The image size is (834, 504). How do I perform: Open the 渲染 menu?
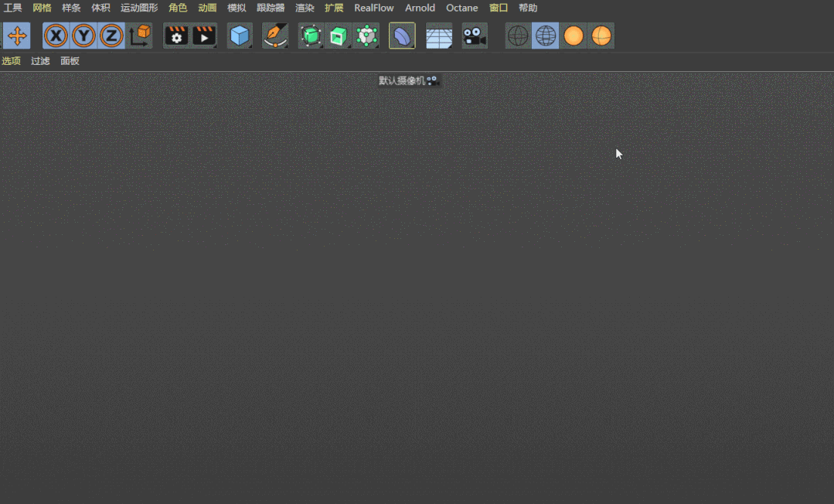(x=305, y=8)
